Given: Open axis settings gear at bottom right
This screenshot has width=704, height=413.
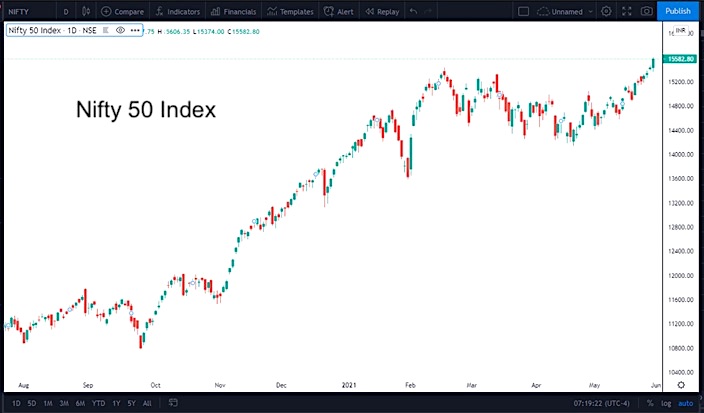Looking at the screenshot, I should 681,385.
